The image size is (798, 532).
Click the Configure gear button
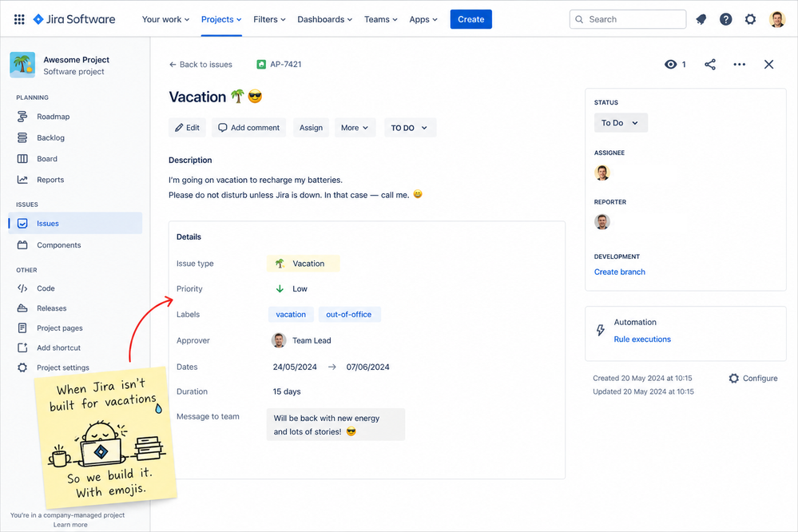pos(753,379)
